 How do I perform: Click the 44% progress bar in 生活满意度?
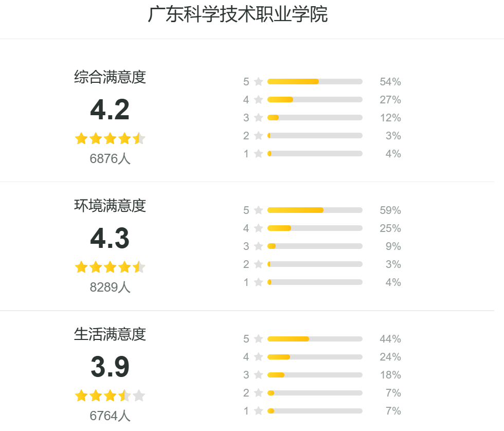pos(315,339)
